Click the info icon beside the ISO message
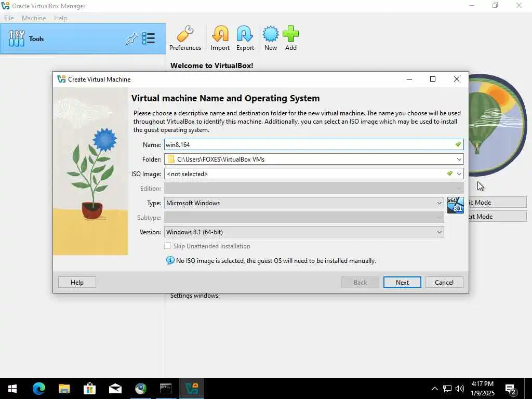Viewport: 532px width, 399px height. coord(170,261)
